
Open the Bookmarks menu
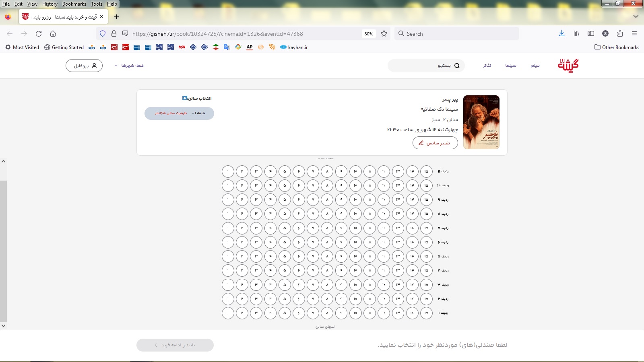point(74,4)
